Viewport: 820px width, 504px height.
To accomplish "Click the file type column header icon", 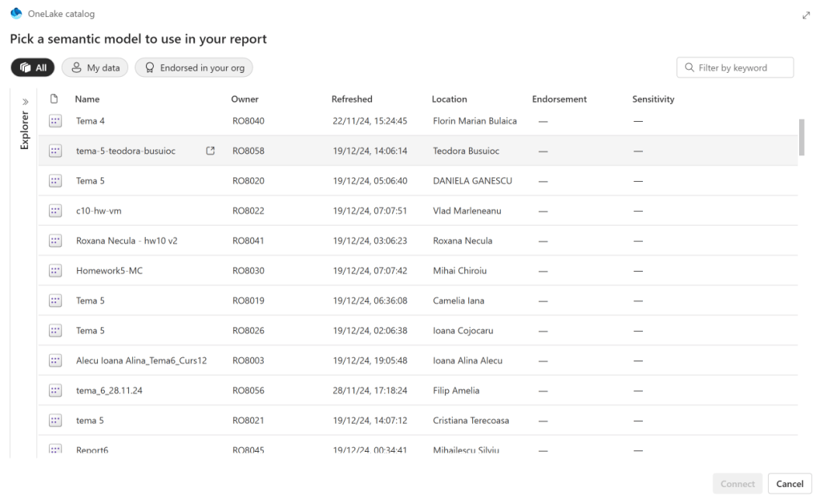I will (x=54, y=99).
